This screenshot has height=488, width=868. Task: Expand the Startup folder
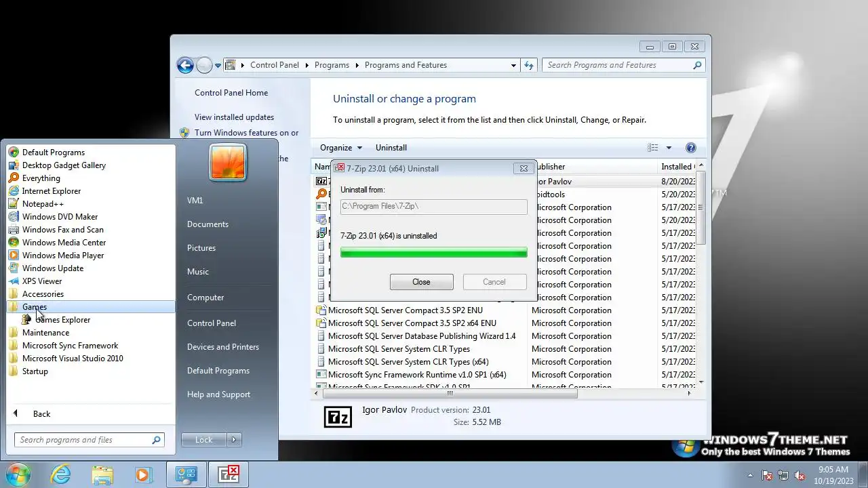pos(35,371)
